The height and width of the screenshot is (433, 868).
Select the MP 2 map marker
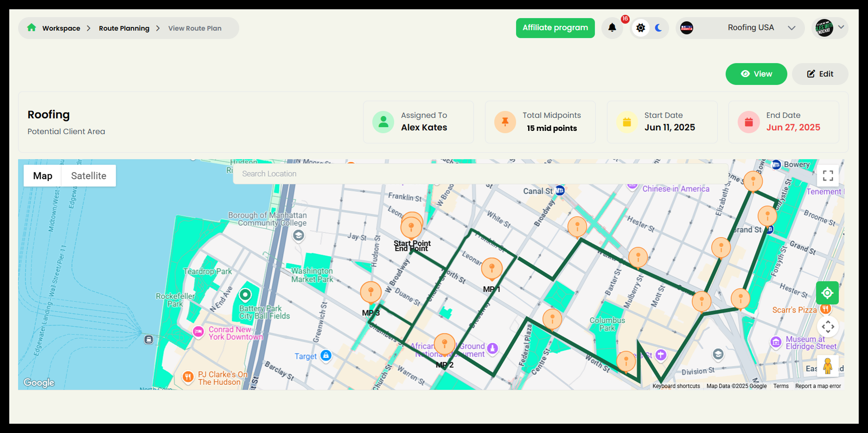(444, 345)
